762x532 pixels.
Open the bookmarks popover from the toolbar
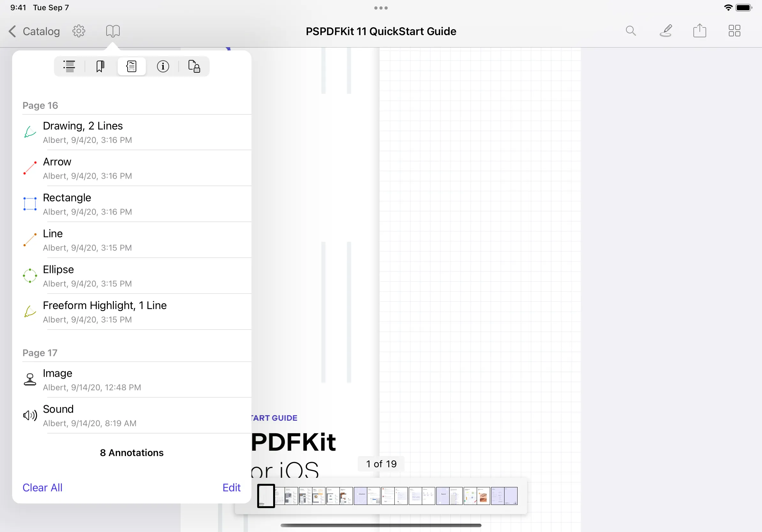click(113, 31)
